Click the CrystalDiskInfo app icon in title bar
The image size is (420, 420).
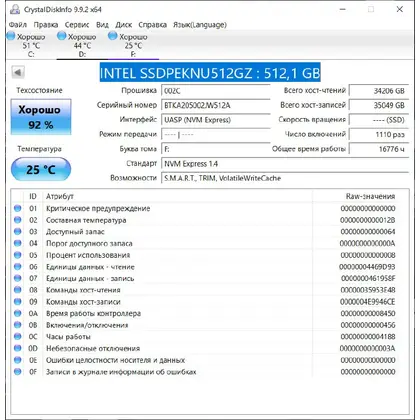(x=15, y=9)
